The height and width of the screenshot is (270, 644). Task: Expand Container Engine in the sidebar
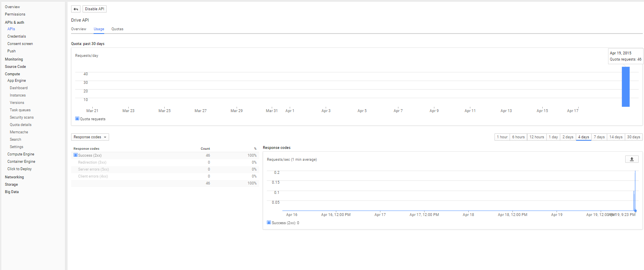[x=21, y=162]
